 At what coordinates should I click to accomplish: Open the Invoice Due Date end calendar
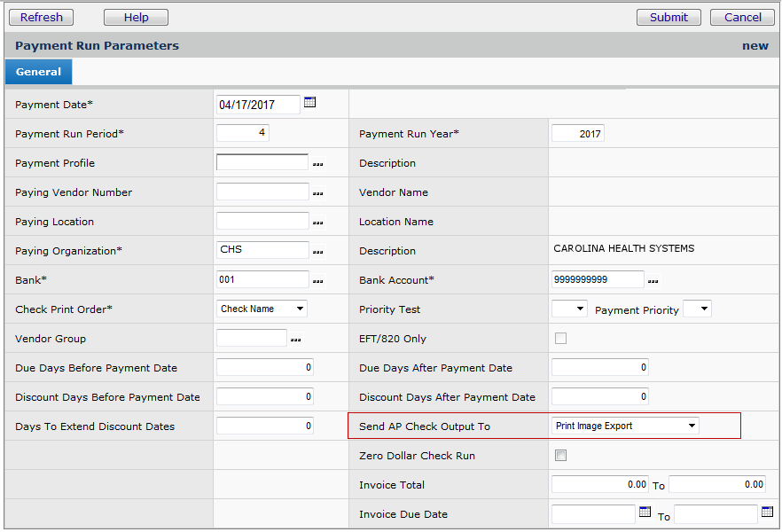point(766,512)
